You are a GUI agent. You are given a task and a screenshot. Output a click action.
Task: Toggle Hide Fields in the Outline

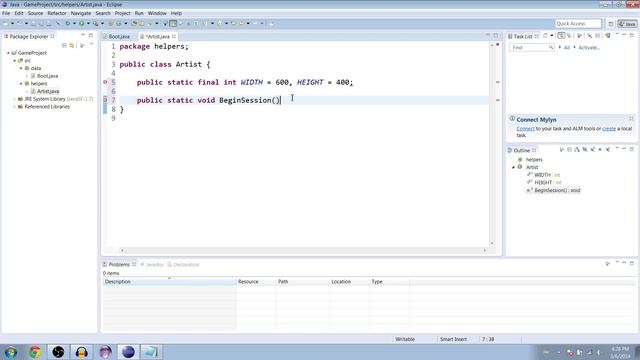(x=585, y=150)
